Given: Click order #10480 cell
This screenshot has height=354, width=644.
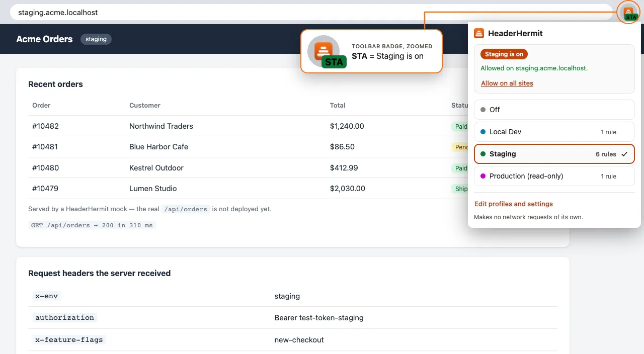Looking at the screenshot, I should [45, 168].
